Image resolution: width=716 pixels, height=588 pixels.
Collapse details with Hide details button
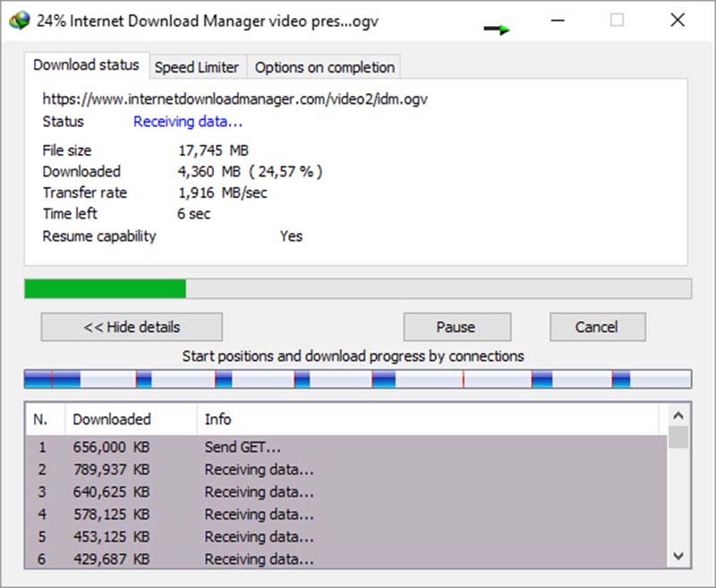pos(131,327)
